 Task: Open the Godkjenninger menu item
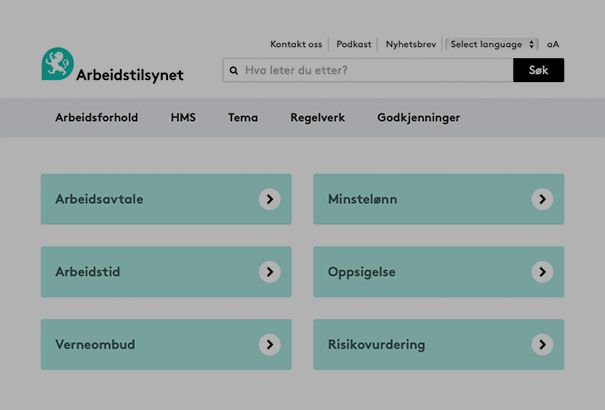tap(419, 117)
